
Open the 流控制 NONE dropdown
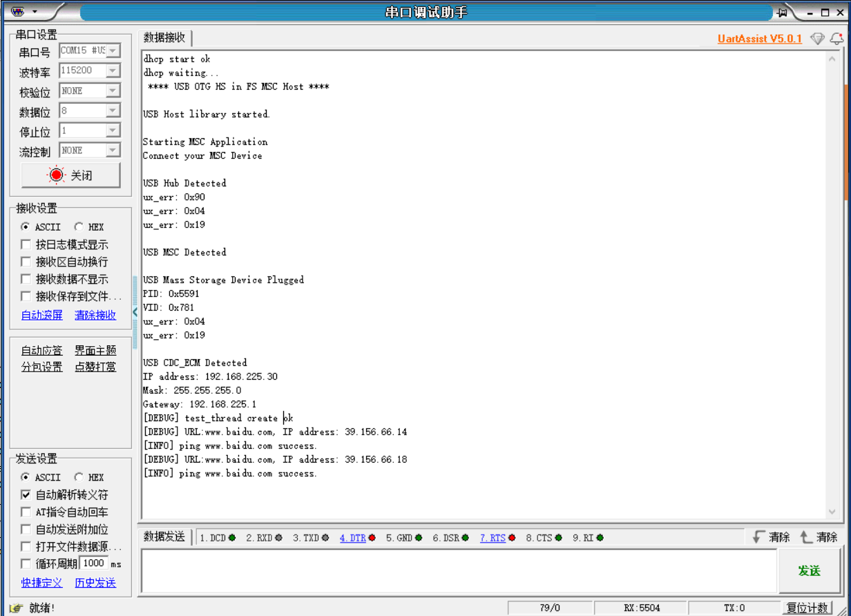tap(113, 150)
